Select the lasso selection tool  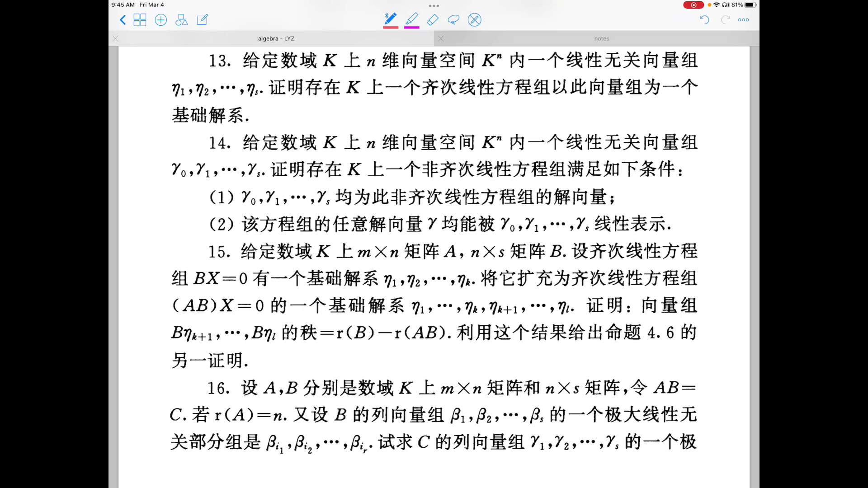point(453,20)
